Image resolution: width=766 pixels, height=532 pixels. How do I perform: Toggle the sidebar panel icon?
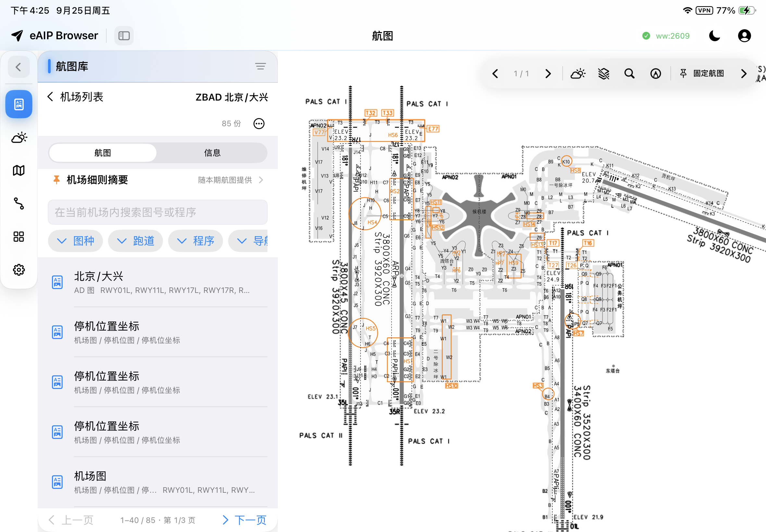124,36
